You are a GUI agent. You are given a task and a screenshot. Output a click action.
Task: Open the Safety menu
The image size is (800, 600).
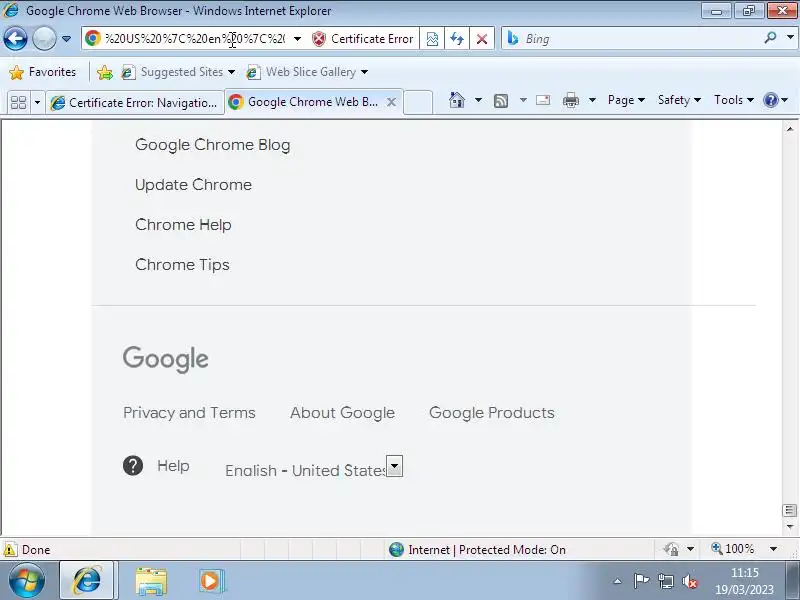[x=679, y=100]
